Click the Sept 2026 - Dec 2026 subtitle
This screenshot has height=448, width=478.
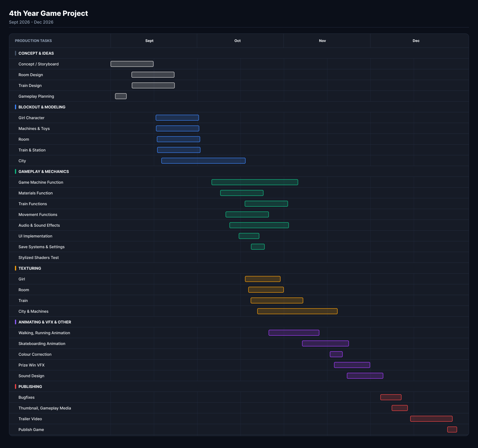click(31, 22)
